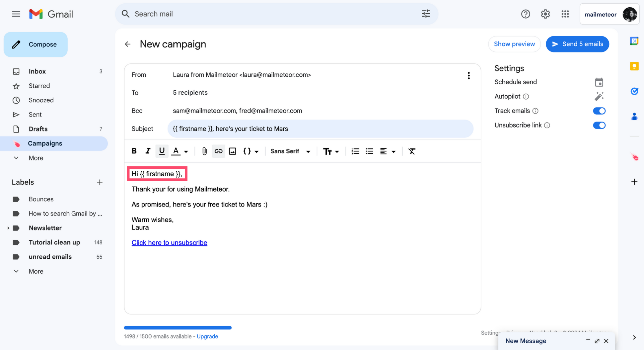644x350 pixels.
Task: Open the Tutorial clean up label
Action: coord(54,242)
